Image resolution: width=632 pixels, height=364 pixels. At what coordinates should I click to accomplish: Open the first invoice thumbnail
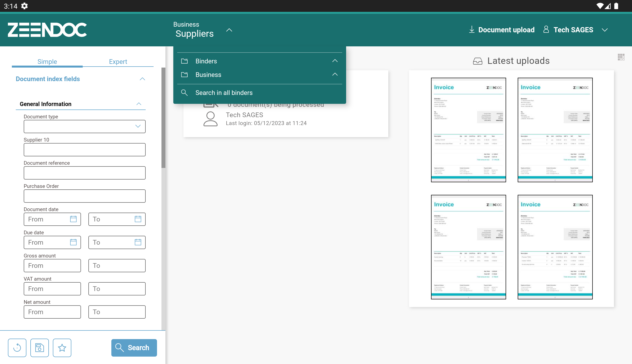468,130
